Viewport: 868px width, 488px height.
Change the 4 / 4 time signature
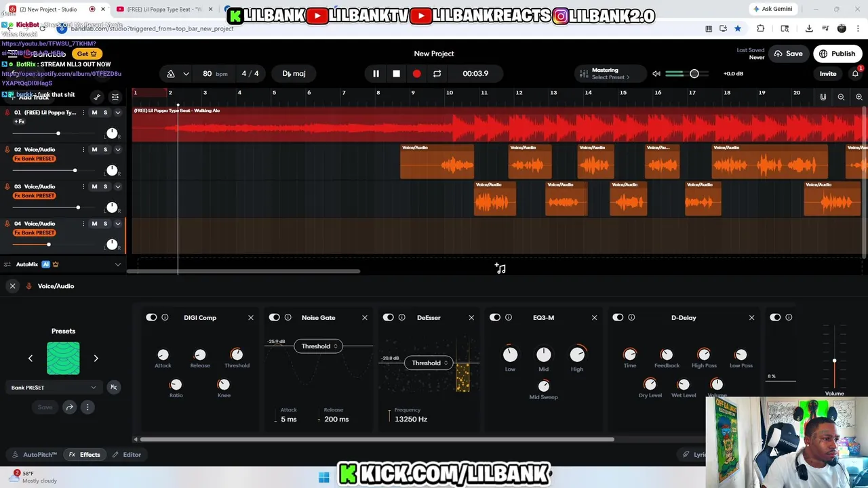pos(250,73)
